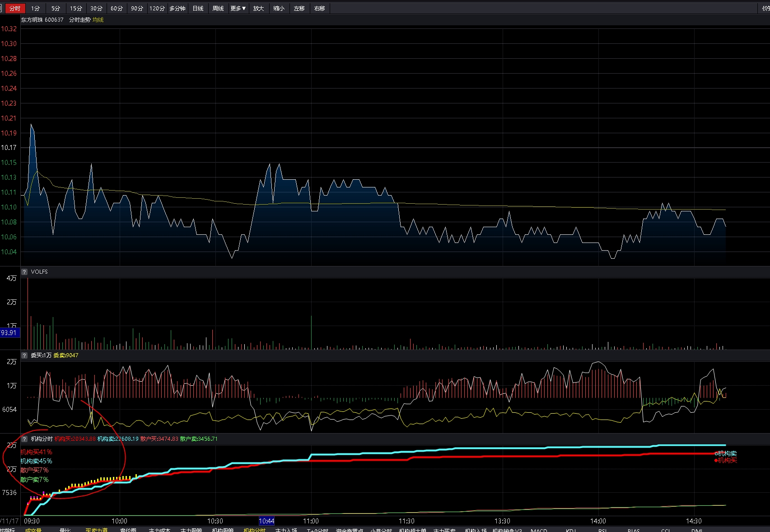Switch to 周线 weekly chart
Viewport: 770px width, 532px height.
pyautogui.click(x=218, y=9)
